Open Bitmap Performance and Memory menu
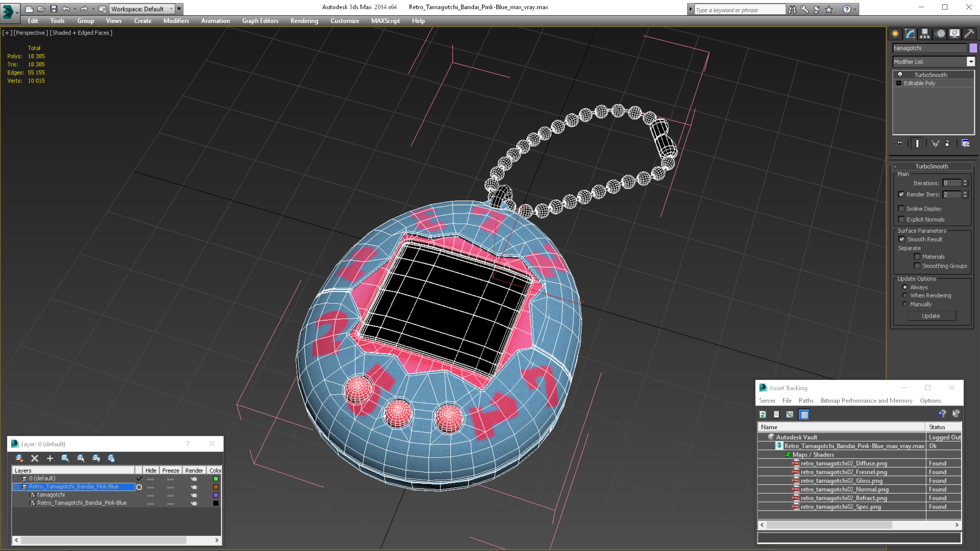The image size is (980, 551). (866, 400)
